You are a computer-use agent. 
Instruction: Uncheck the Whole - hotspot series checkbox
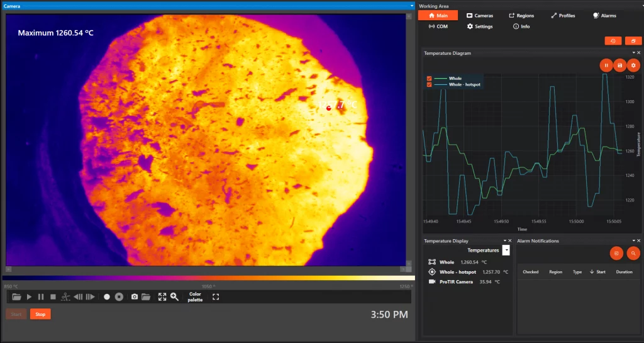[430, 84]
